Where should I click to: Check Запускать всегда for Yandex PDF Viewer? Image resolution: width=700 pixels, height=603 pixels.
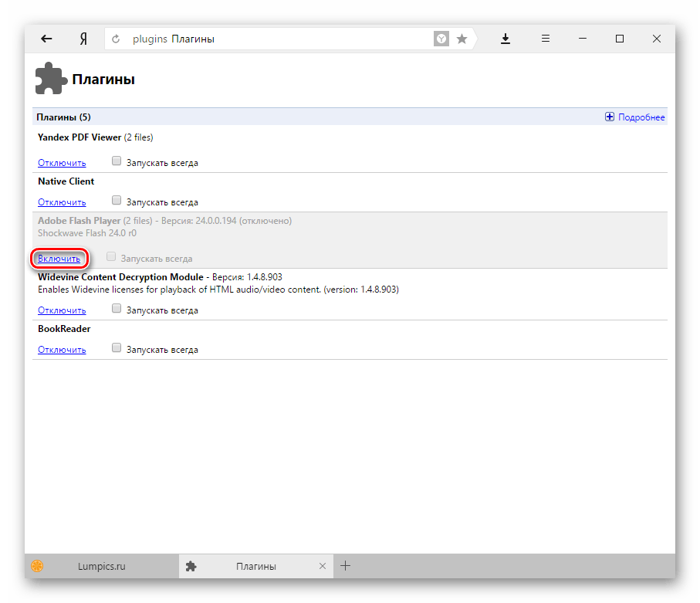click(x=117, y=161)
